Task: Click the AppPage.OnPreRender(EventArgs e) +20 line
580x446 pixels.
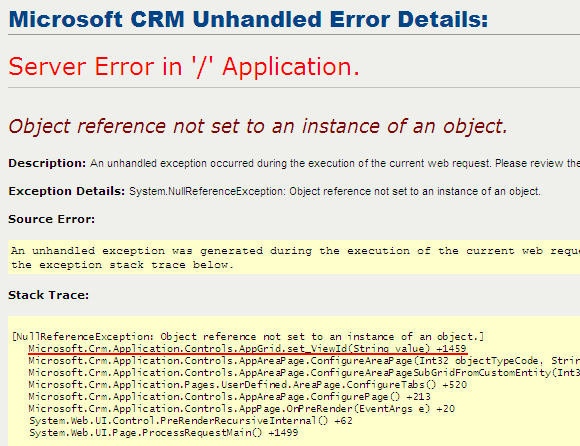Action: [242, 409]
